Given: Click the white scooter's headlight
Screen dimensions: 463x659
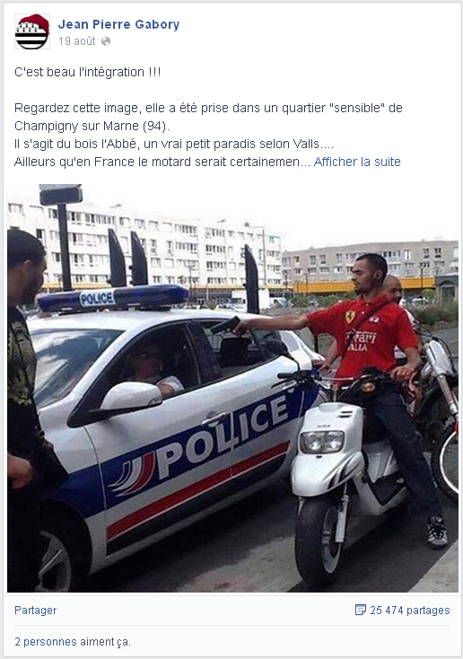Looking at the screenshot, I should 323,442.
